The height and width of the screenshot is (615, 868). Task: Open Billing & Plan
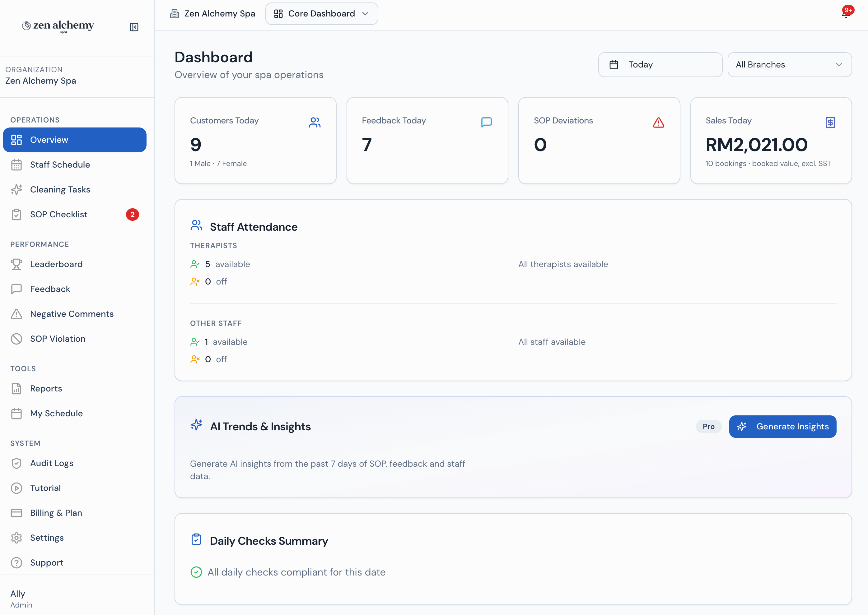coord(75,513)
